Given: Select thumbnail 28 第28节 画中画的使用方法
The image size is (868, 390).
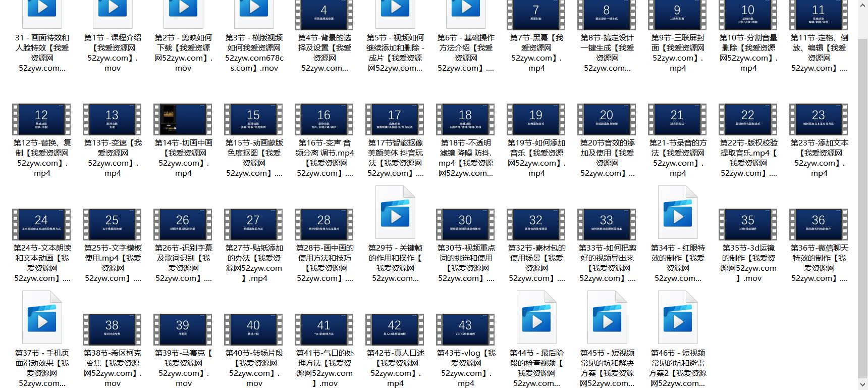Looking at the screenshot, I should (324, 225).
